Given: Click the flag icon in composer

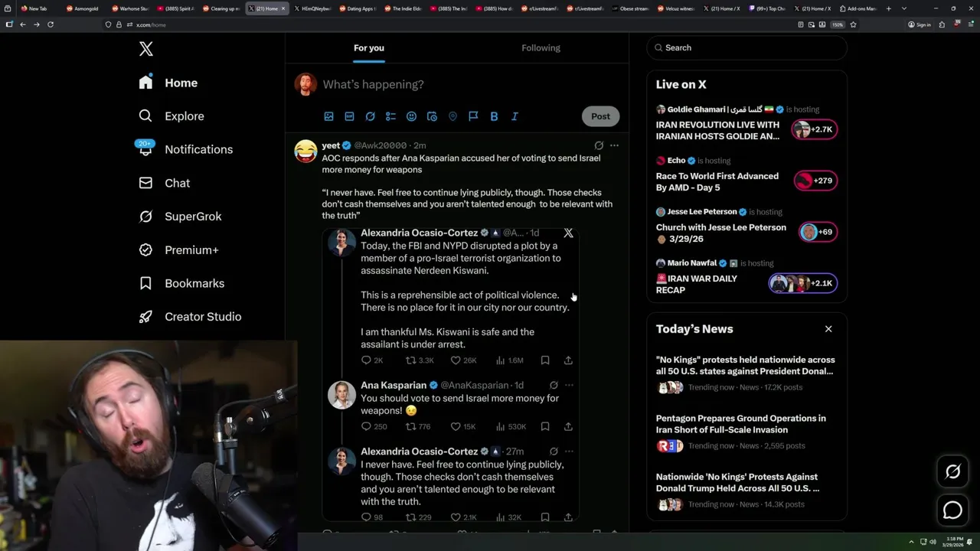Looking at the screenshot, I should point(473,116).
